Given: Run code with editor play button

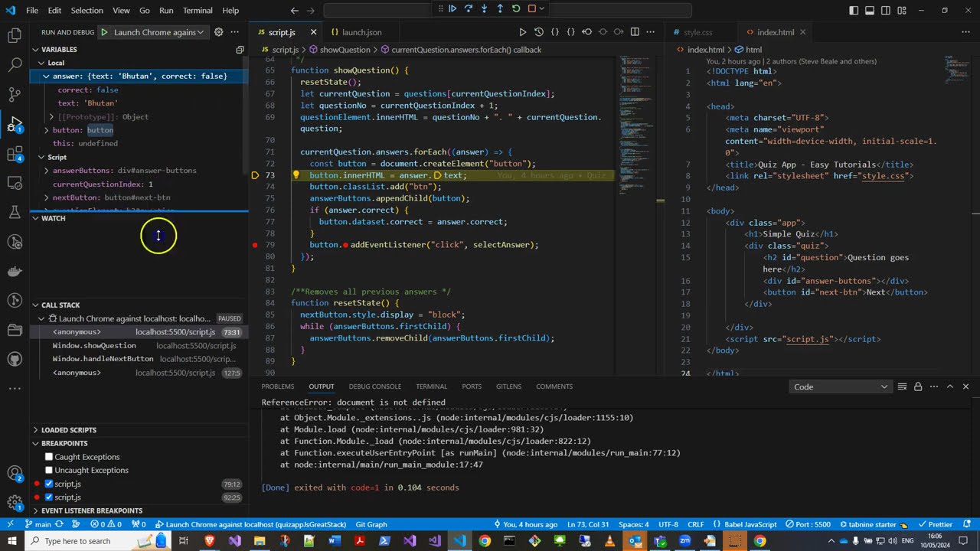Looking at the screenshot, I should pos(523,32).
